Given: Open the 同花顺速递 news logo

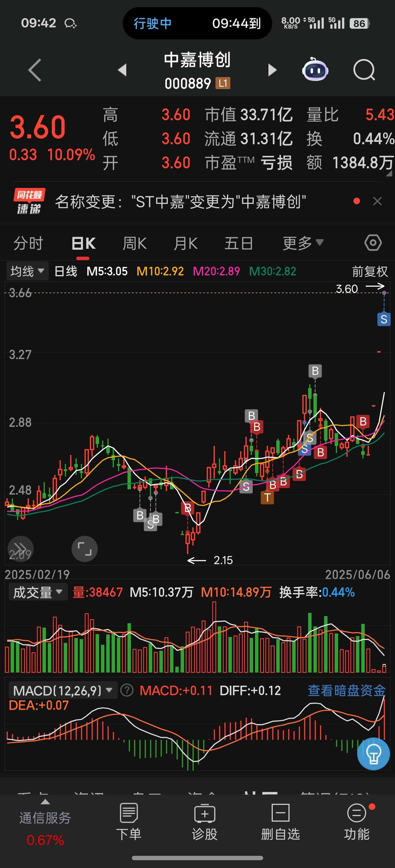Looking at the screenshot, I should tap(29, 201).
